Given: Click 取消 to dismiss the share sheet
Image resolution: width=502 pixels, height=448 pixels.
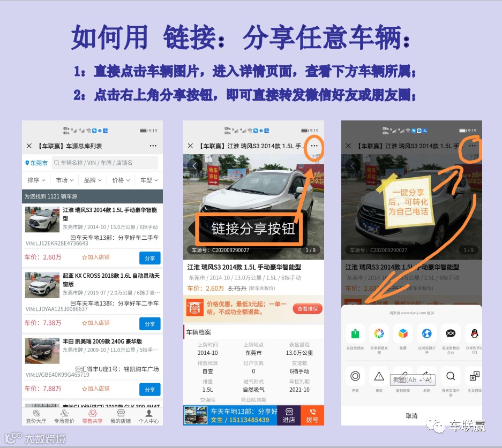Looking at the screenshot, I should point(411,416).
